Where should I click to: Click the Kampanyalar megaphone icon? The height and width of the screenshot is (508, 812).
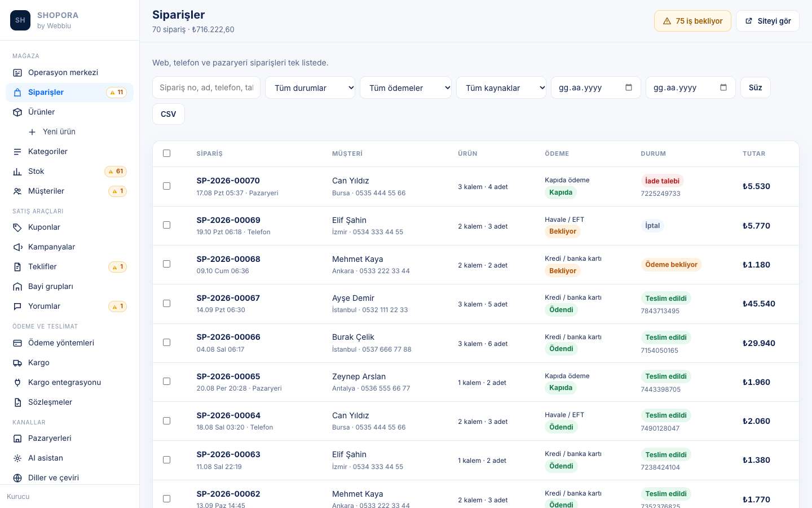[x=17, y=247]
